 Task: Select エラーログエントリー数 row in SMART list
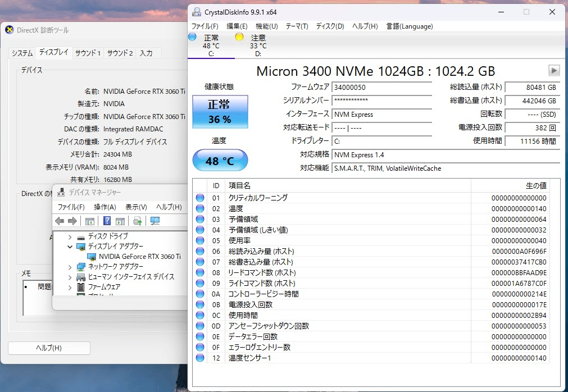pos(371,347)
